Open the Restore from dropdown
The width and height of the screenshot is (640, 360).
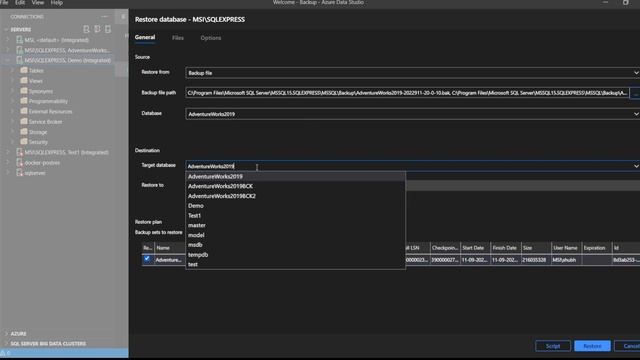pos(413,73)
